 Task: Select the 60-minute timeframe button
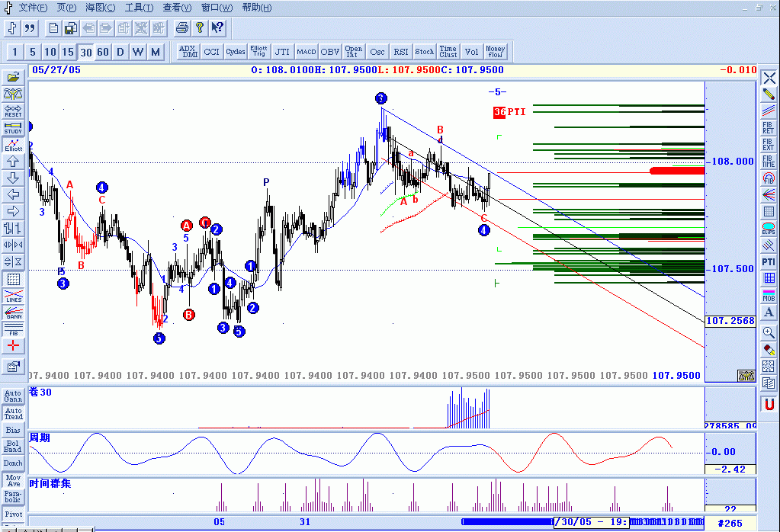103,52
